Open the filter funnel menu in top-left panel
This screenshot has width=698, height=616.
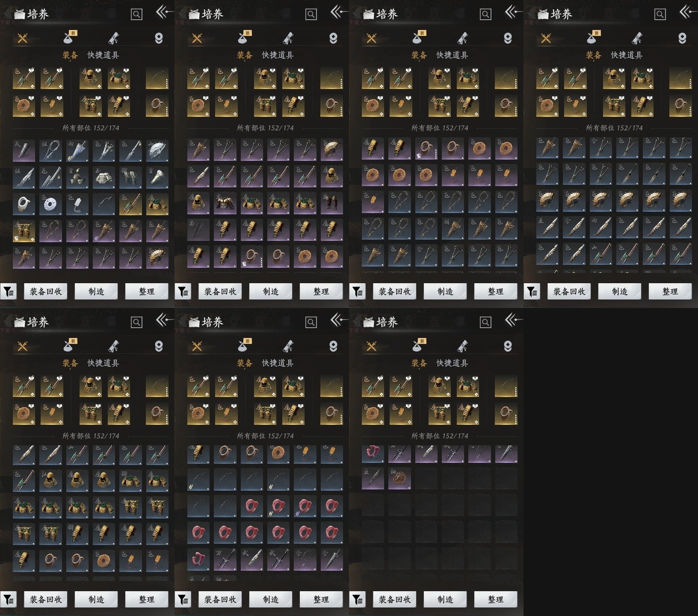click(x=9, y=292)
